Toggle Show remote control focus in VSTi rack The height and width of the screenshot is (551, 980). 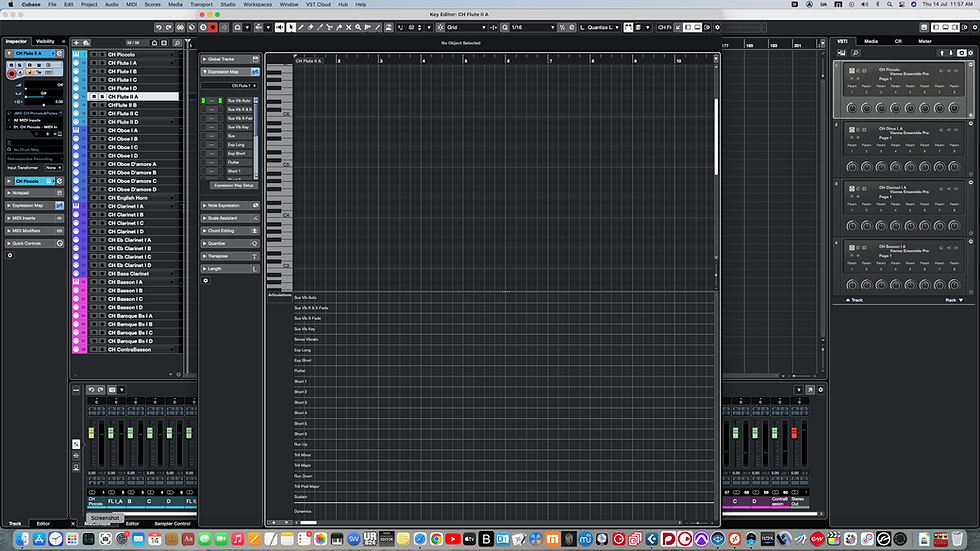(962, 53)
